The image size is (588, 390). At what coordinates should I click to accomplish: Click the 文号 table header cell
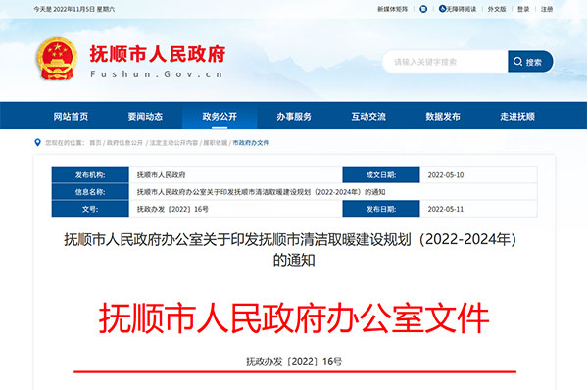tap(90, 209)
